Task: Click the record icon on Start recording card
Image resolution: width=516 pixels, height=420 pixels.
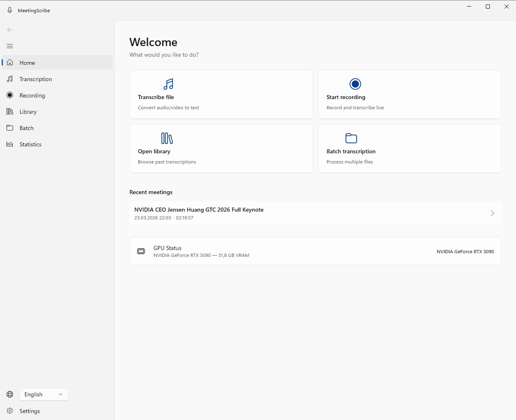Action: click(355, 84)
